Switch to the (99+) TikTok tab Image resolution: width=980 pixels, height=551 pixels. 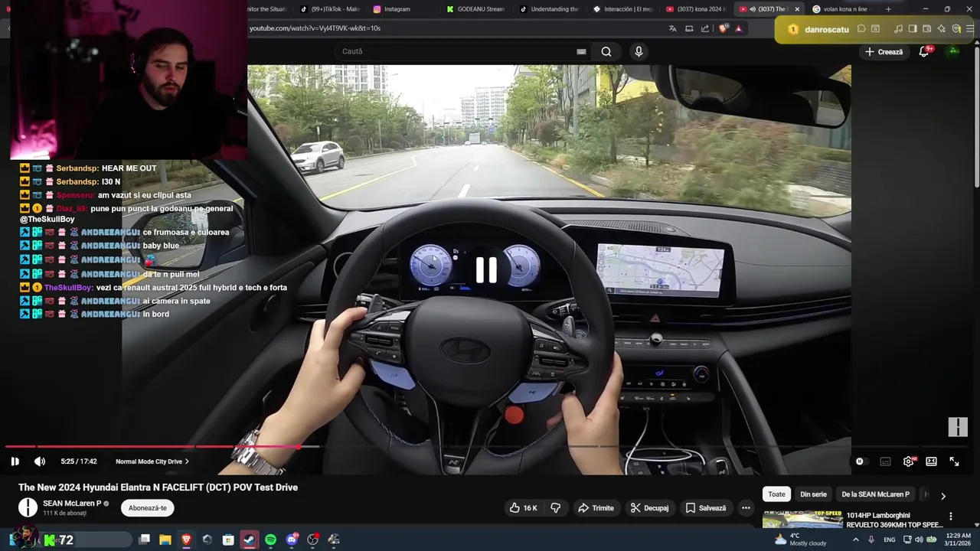[329, 9]
